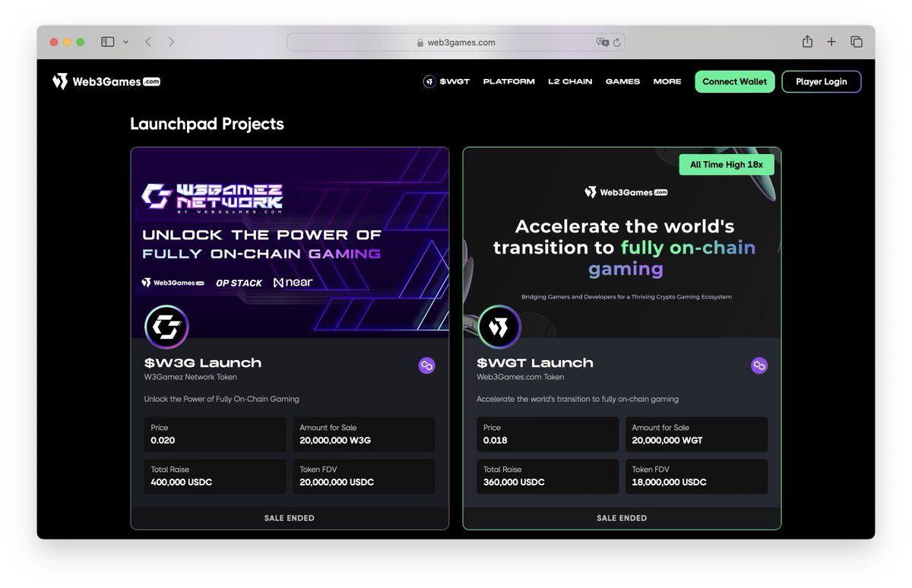Screen dimensions: 912x588
Task: Go forward with the browser forward arrow
Action: point(171,42)
